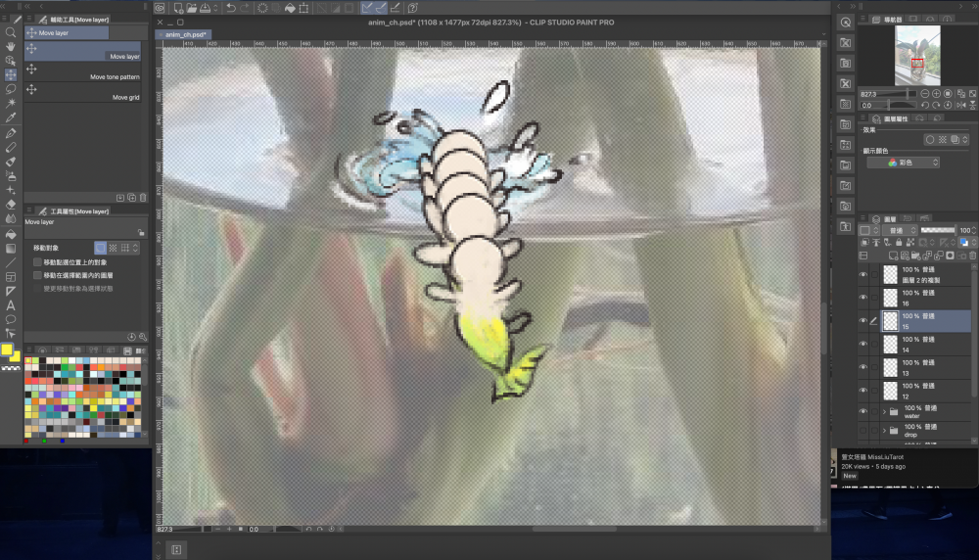Adjust the Navigator zoom slider

tap(889, 94)
